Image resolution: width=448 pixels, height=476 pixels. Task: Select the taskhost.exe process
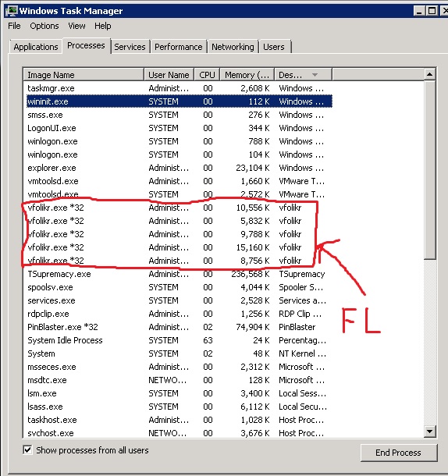click(x=178, y=420)
